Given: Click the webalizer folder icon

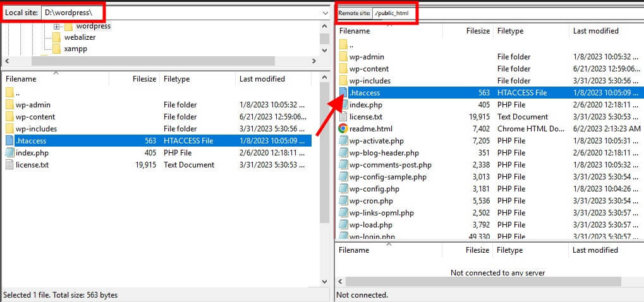Looking at the screenshot, I should coord(57,37).
